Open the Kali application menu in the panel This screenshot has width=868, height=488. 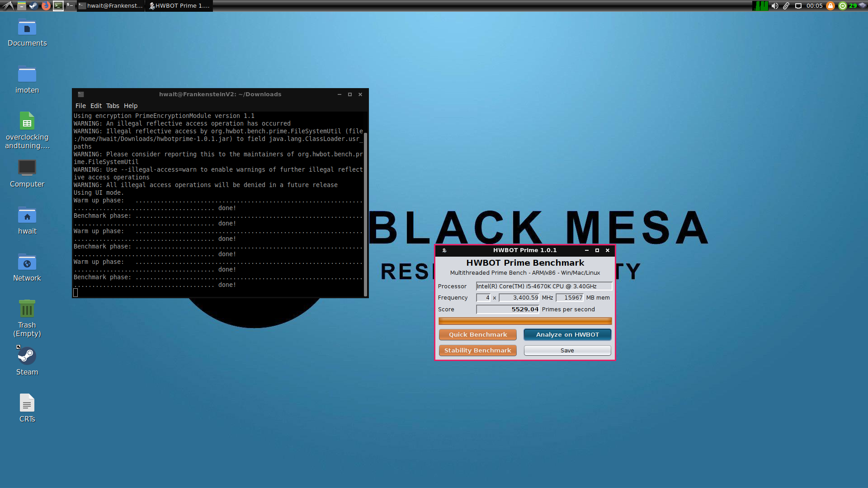(8, 6)
